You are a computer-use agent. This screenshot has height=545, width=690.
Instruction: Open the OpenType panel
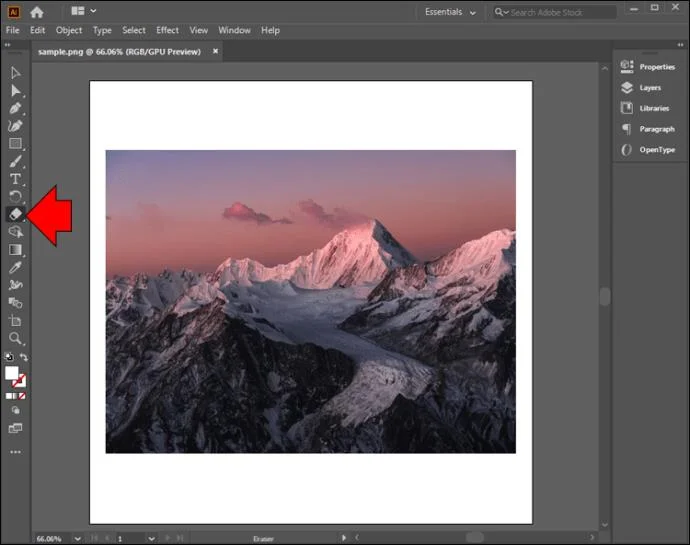pyautogui.click(x=648, y=150)
